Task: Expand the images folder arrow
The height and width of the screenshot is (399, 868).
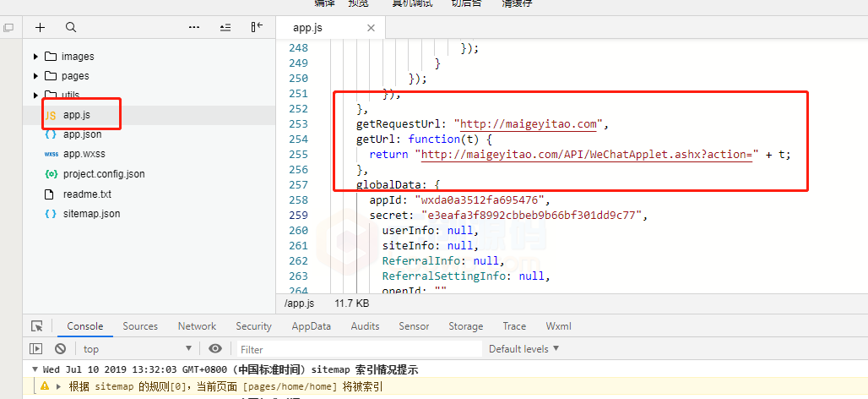Action: click(x=36, y=57)
